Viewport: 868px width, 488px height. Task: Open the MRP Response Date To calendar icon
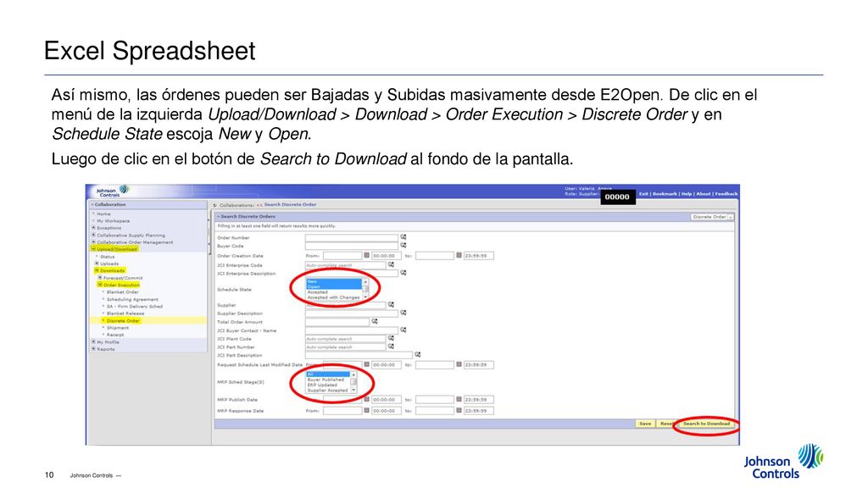pyautogui.click(x=459, y=410)
